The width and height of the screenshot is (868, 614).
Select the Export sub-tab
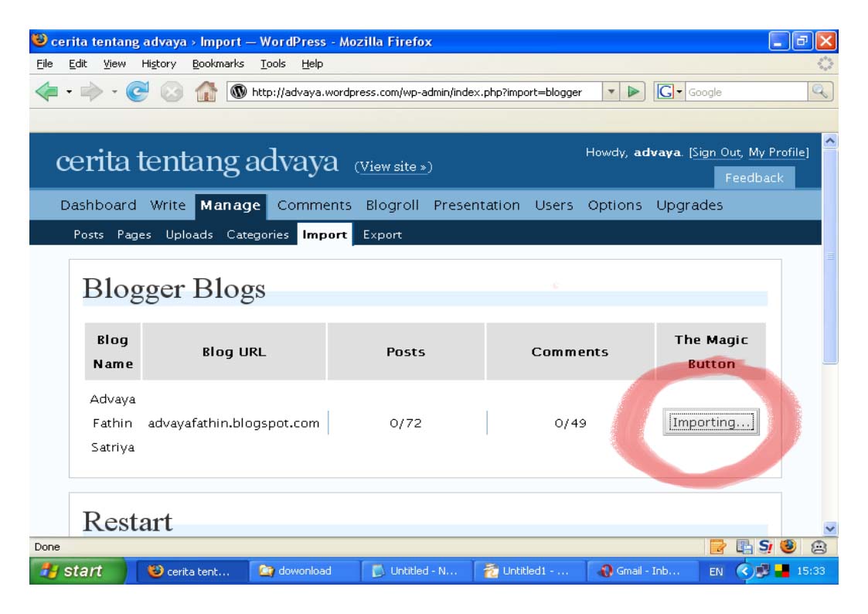[x=382, y=235]
